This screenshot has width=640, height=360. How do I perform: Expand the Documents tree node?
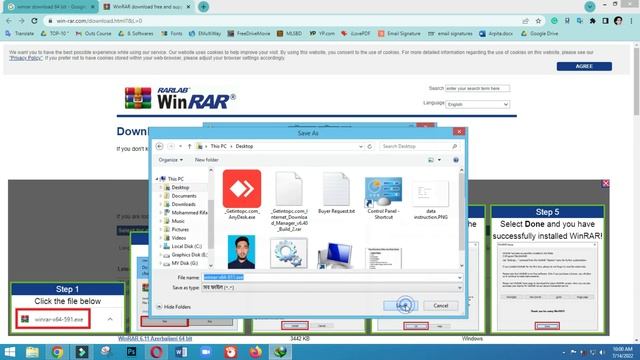pos(160,196)
